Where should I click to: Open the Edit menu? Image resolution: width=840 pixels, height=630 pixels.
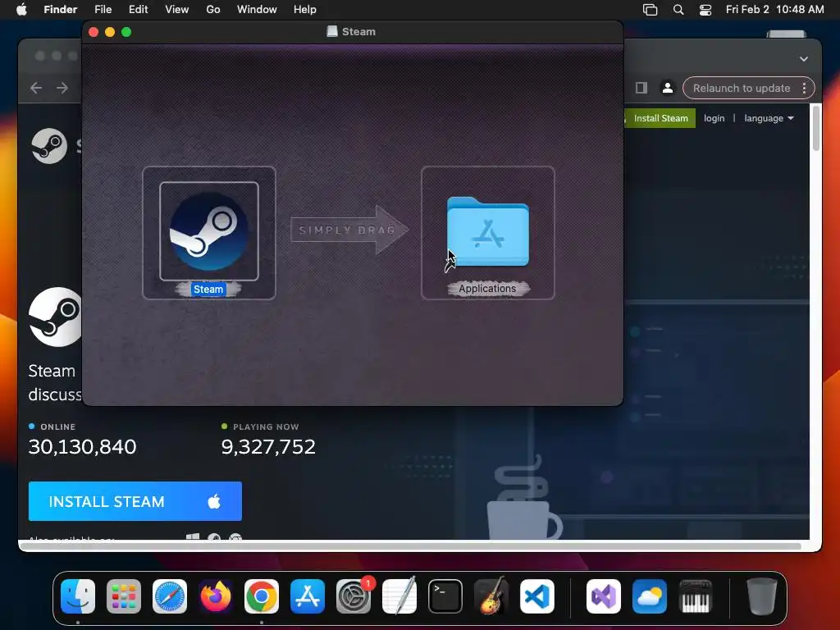(x=138, y=10)
